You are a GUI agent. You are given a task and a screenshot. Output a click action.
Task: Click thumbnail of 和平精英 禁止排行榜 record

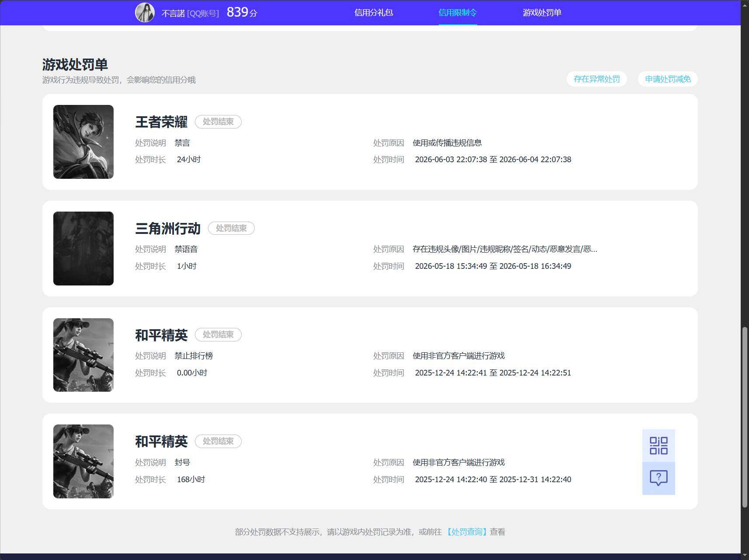coord(83,355)
